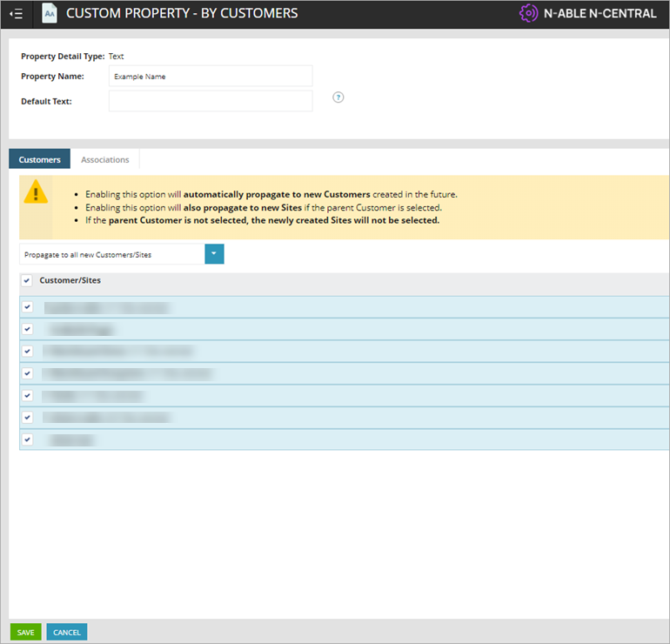Uncheck the first customer row checkbox

point(28,307)
